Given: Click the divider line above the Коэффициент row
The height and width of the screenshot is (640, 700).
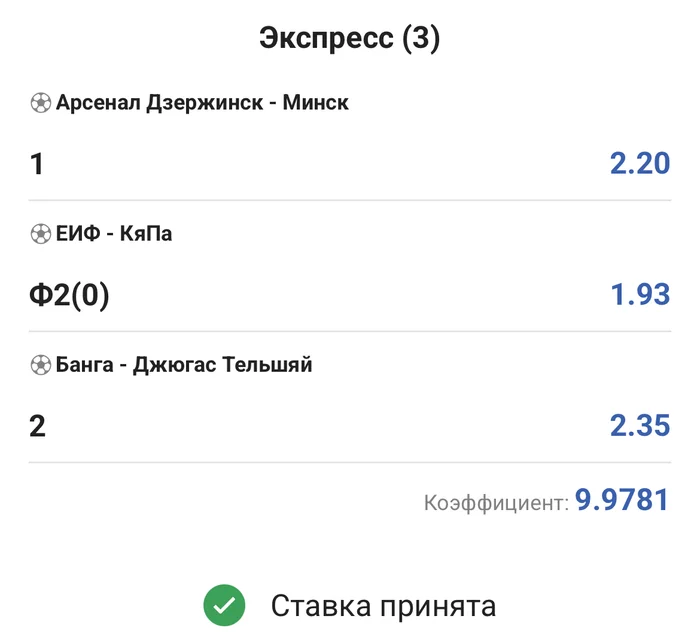Looking at the screenshot, I should [349, 462].
